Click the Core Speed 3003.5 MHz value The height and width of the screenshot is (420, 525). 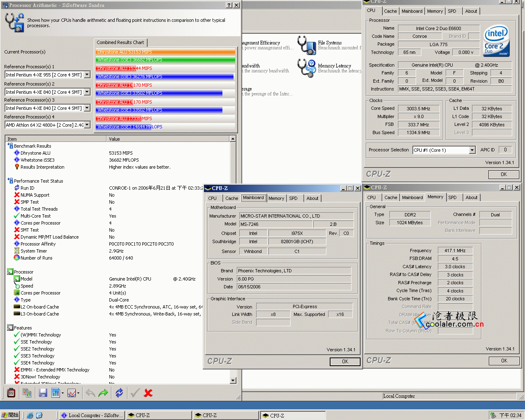pos(419,109)
